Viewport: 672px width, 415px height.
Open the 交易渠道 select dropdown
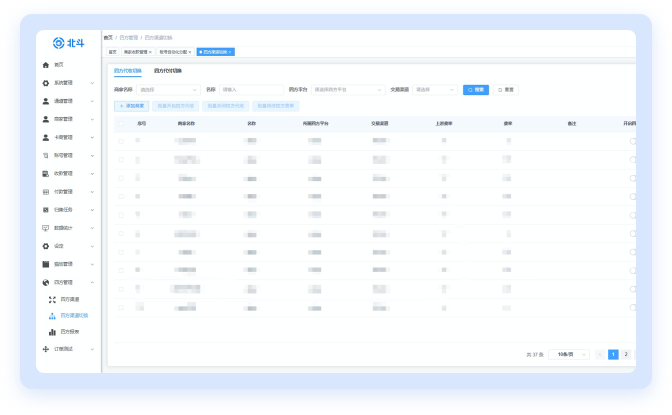434,90
